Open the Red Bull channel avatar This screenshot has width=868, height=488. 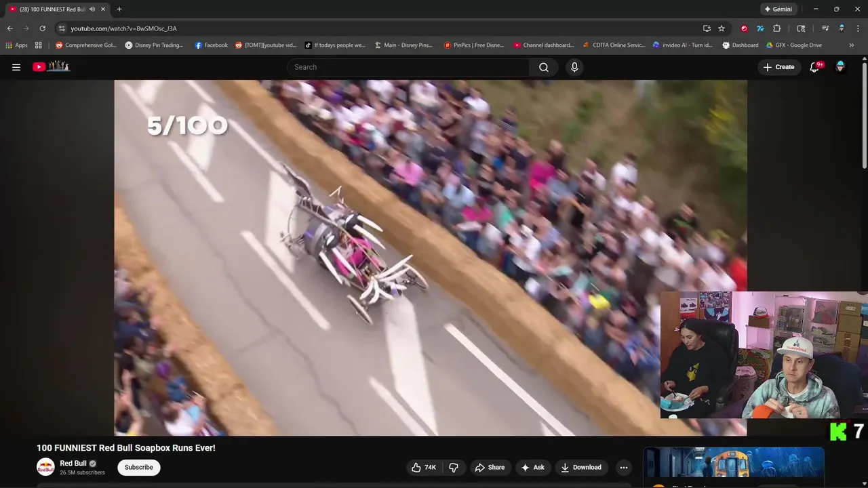click(x=45, y=467)
